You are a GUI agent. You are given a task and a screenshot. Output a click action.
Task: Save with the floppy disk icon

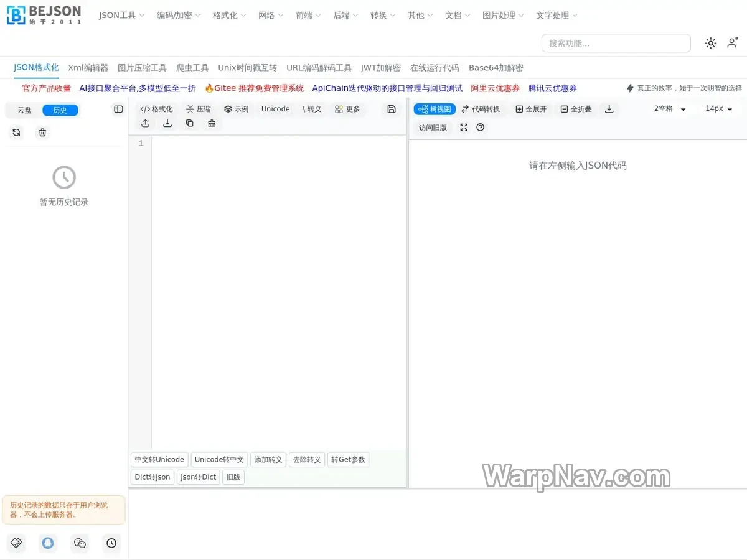click(392, 109)
